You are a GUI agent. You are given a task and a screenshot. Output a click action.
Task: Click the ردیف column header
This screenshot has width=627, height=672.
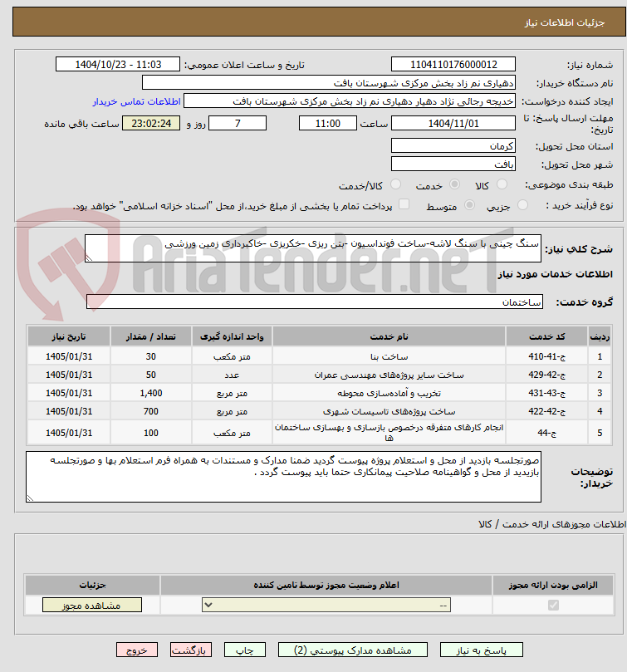tap(600, 336)
